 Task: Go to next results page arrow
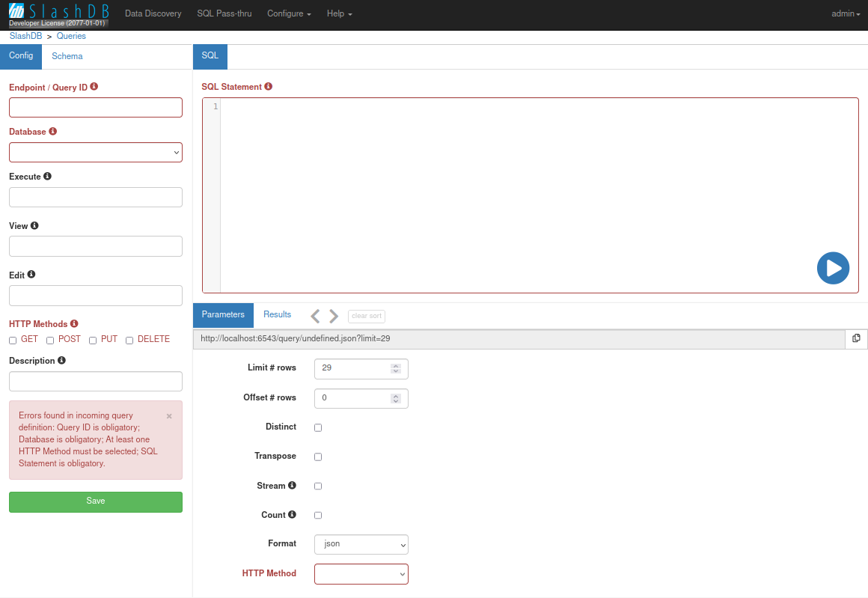(334, 316)
